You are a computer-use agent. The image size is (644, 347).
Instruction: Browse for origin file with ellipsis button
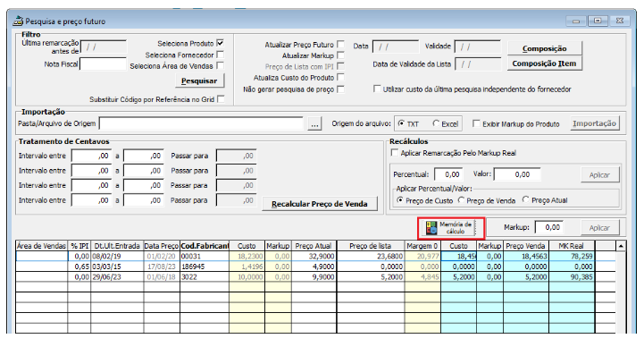[x=314, y=123]
